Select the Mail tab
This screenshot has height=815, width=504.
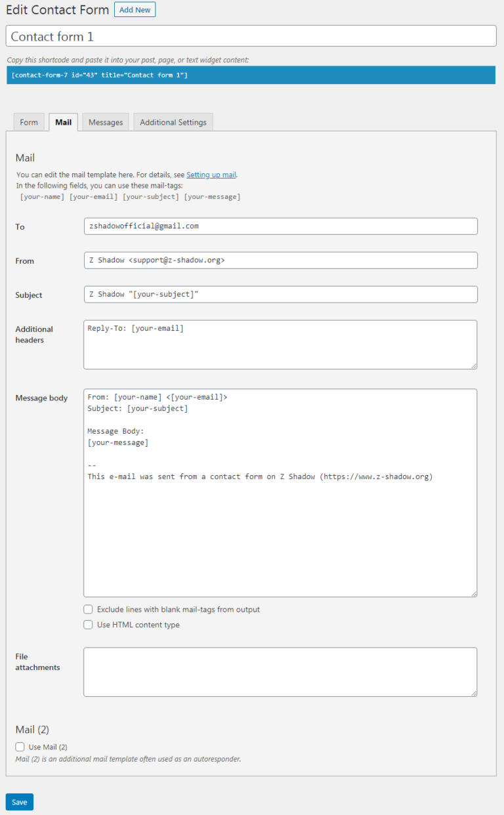(63, 122)
